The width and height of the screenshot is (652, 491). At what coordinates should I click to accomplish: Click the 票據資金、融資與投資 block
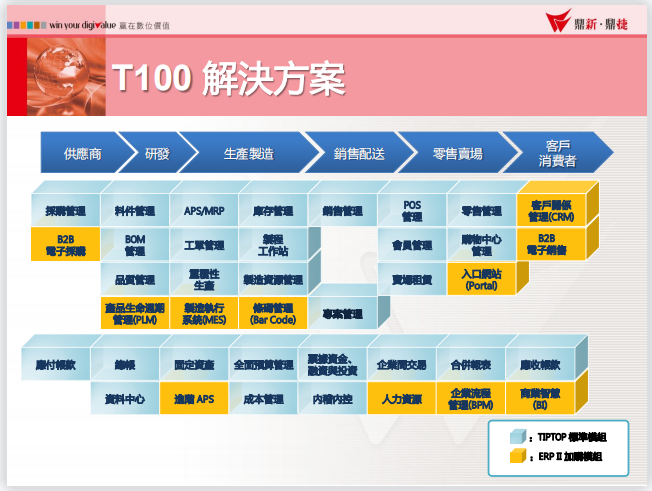(333, 365)
